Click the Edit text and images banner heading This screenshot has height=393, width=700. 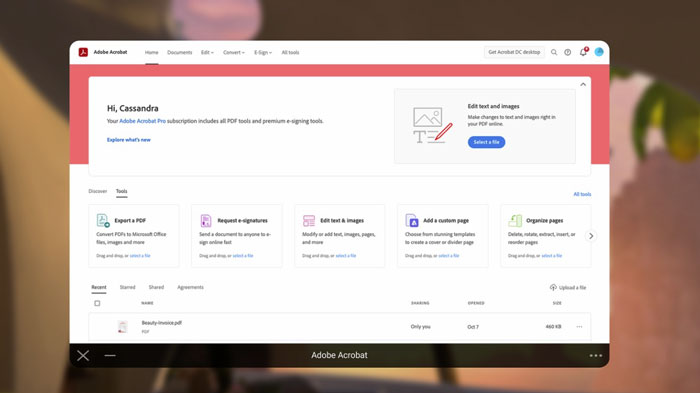pos(493,106)
